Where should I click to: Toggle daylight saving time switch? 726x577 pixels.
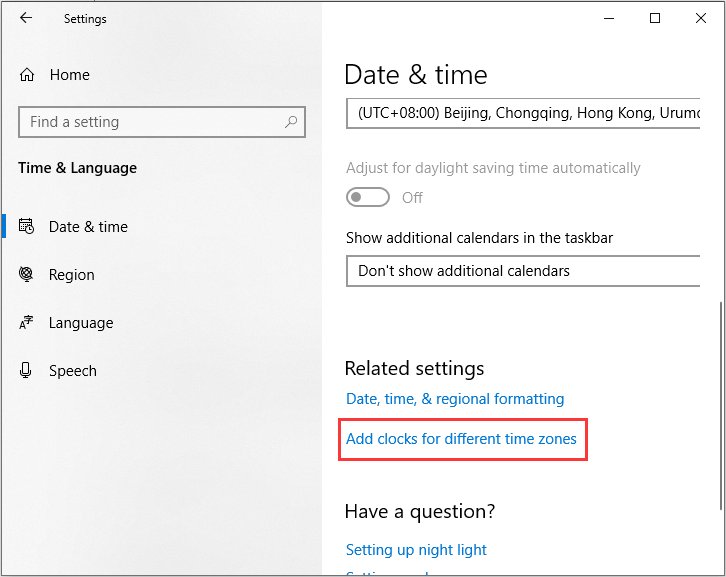368,197
